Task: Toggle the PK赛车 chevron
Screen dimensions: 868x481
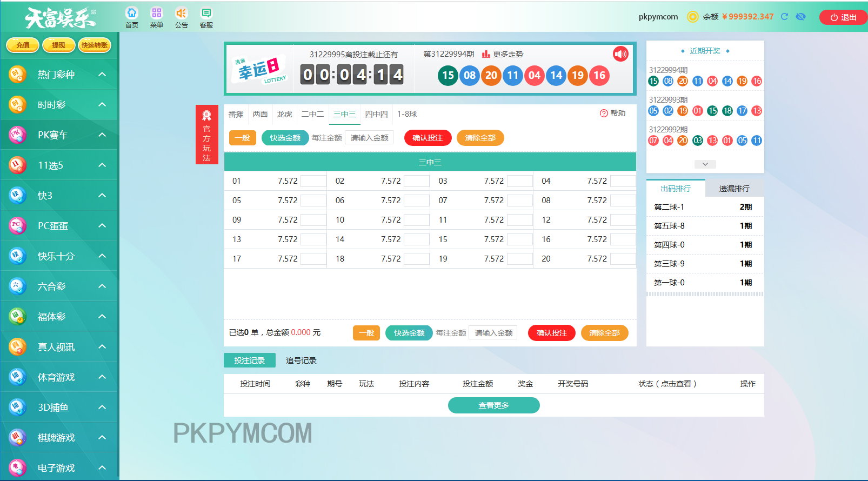Action: coord(102,135)
